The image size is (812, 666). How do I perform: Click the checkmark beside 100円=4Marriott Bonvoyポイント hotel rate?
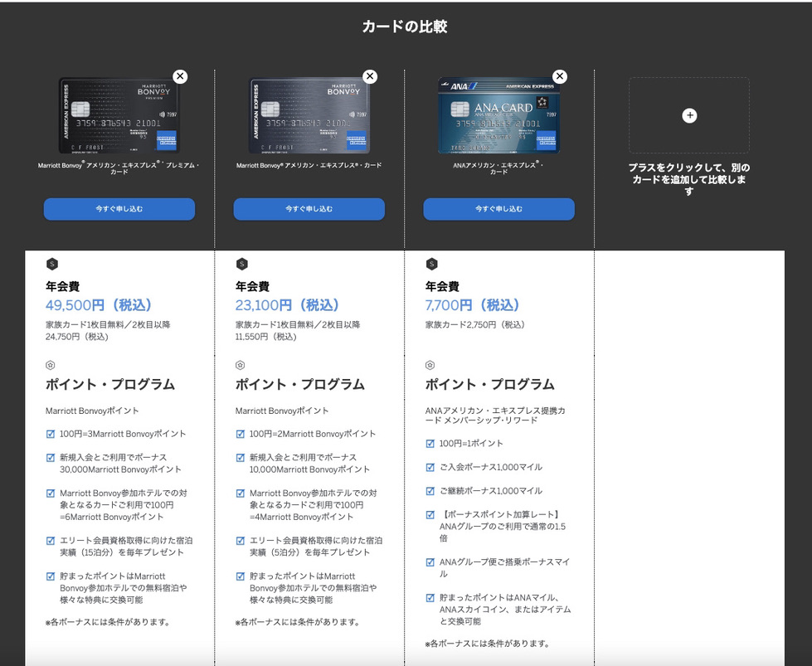tap(241, 493)
